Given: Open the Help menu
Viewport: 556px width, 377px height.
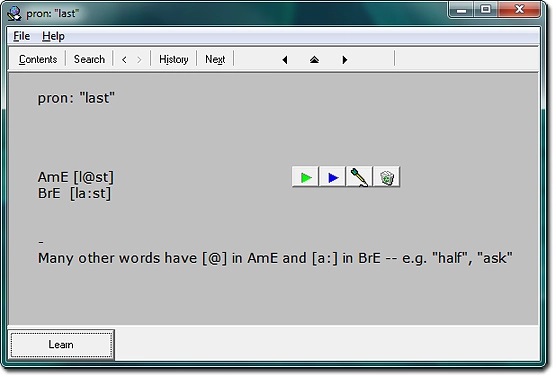Looking at the screenshot, I should (x=53, y=36).
